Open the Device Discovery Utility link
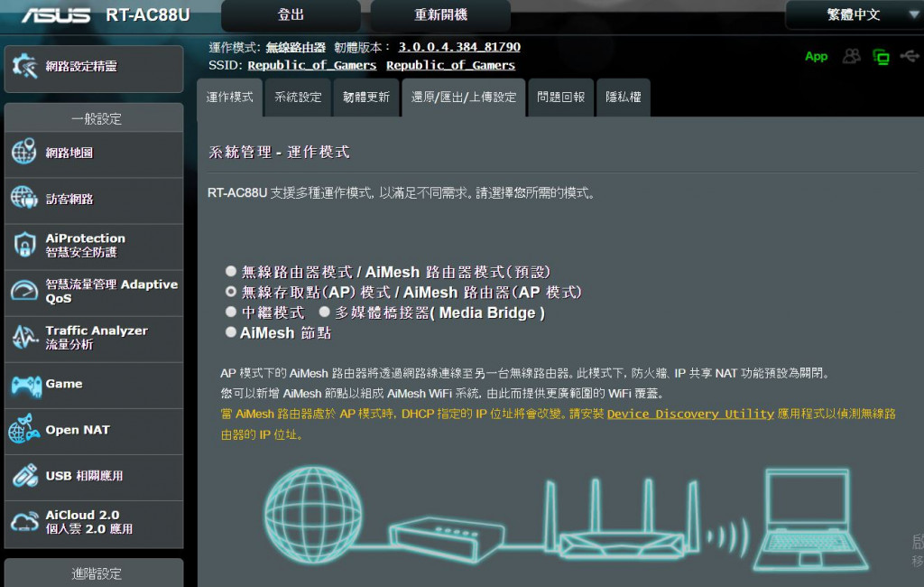This screenshot has width=924, height=587. 690,414
